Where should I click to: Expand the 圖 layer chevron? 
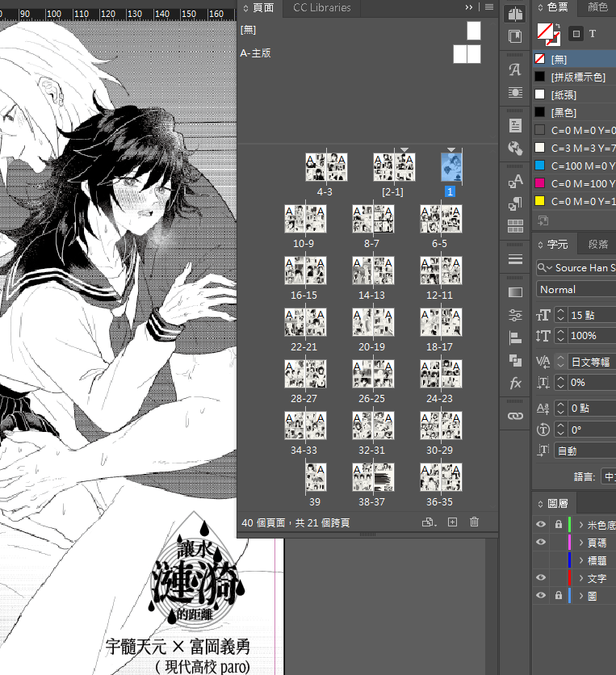click(x=581, y=596)
